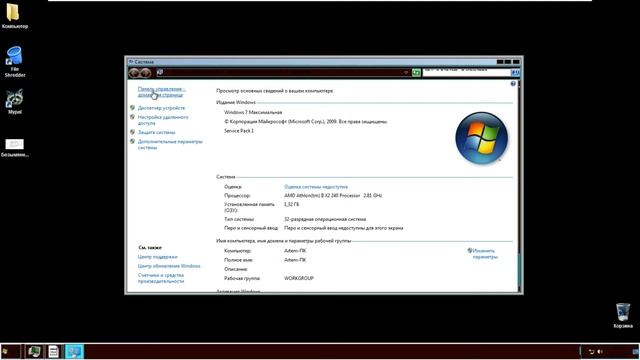Go forward with the navigation arrow
Image resolution: width=640 pixels, height=360 pixels.
pyautogui.click(x=146, y=73)
